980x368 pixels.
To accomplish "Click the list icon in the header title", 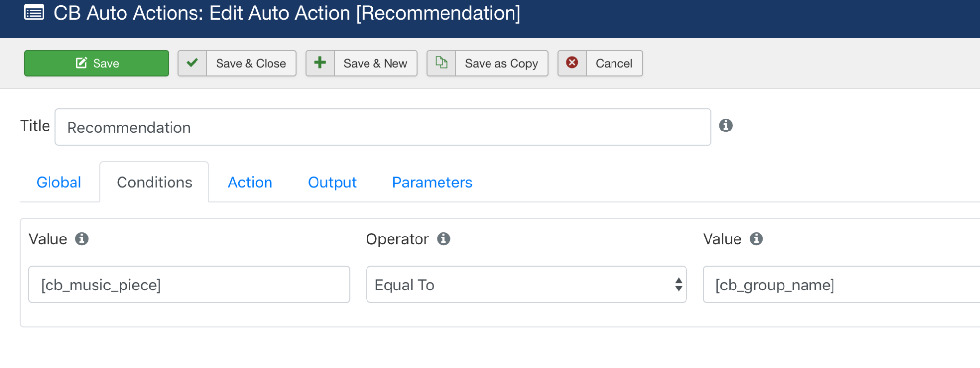I will point(34,13).
